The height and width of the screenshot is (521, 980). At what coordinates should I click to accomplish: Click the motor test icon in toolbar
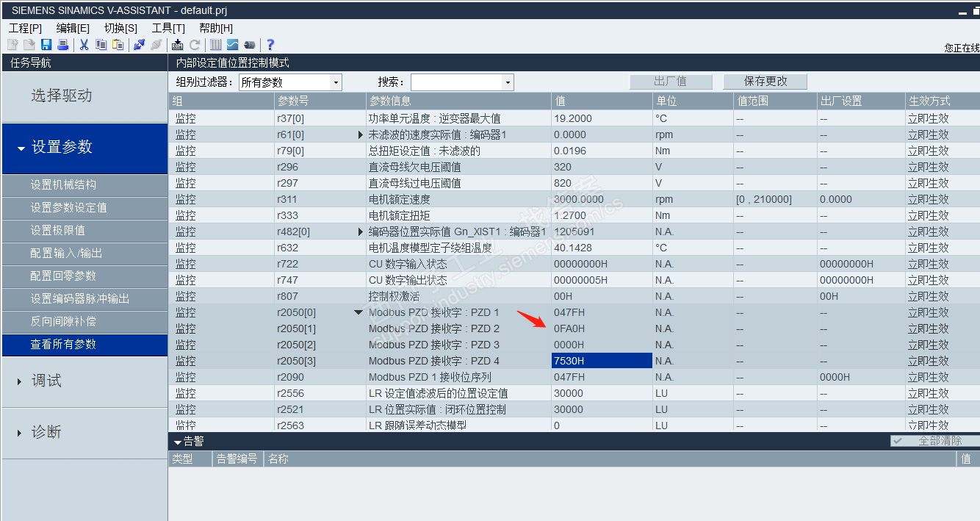(x=250, y=45)
